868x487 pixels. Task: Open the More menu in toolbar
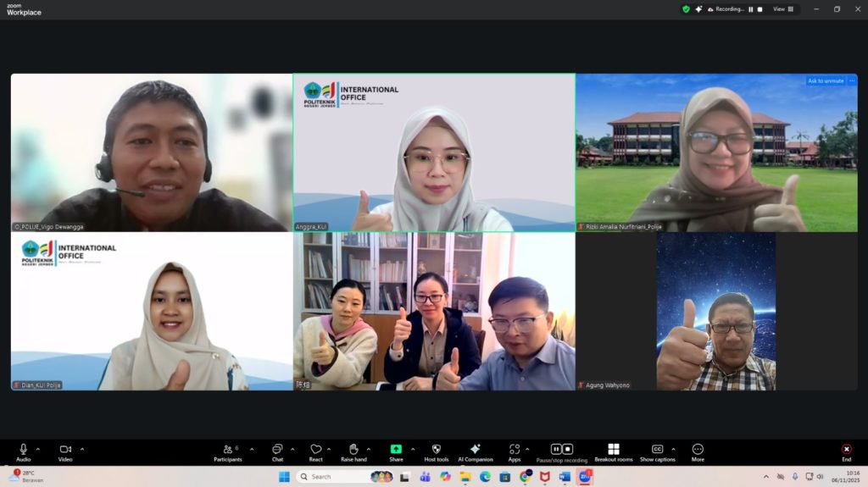click(x=698, y=449)
